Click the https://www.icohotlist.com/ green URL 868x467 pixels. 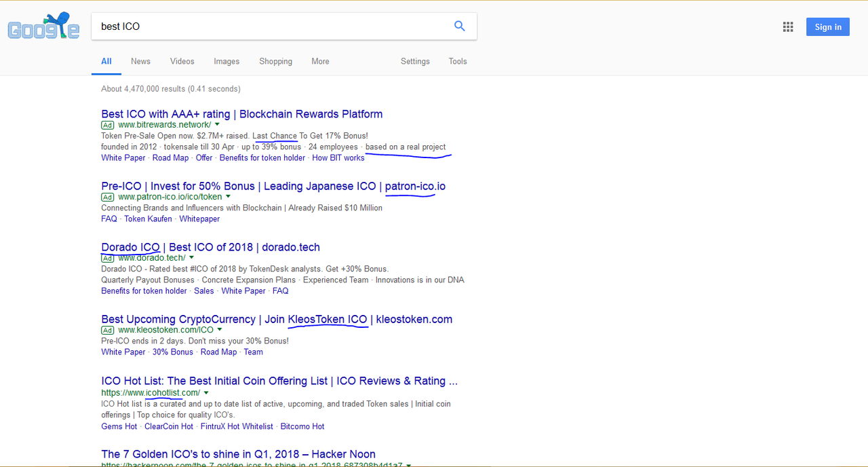[x=151, y=393]
